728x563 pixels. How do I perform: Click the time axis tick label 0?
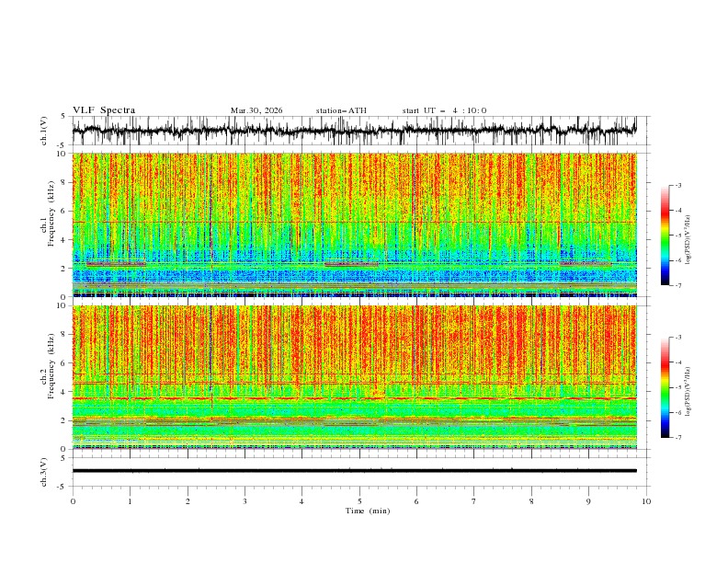(x=73, y=501)
